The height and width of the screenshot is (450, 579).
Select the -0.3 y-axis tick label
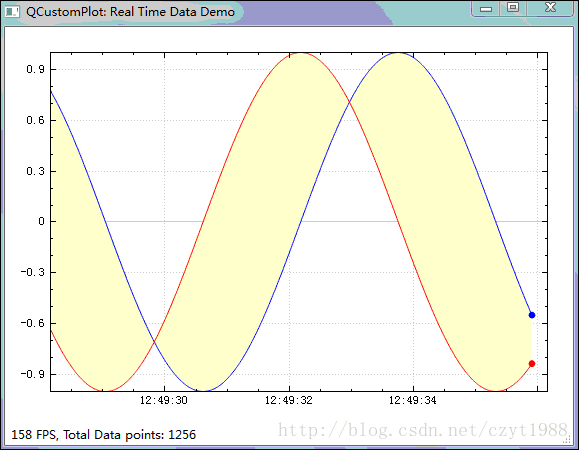[32, 272]
